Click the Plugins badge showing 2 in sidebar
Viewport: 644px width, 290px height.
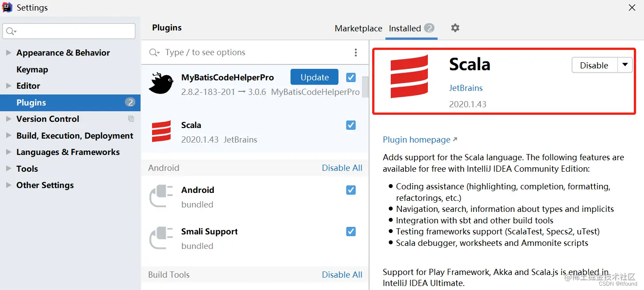click(x=130, y=102)
